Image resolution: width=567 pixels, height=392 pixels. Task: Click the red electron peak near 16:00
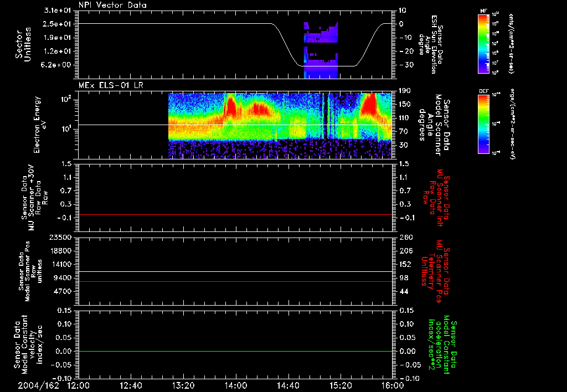point(369,104)
